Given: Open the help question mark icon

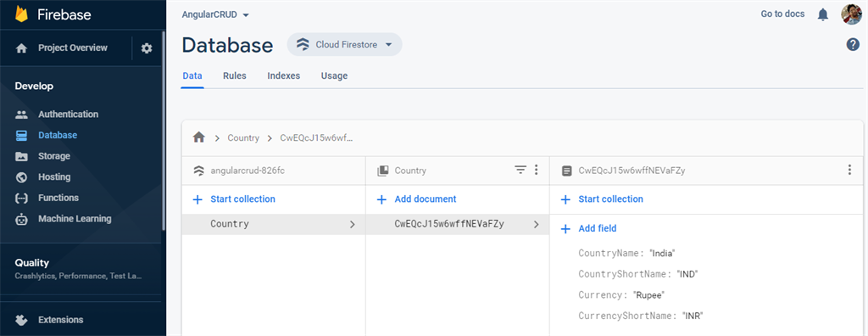Looking at the screenshot, I should 853,45.
